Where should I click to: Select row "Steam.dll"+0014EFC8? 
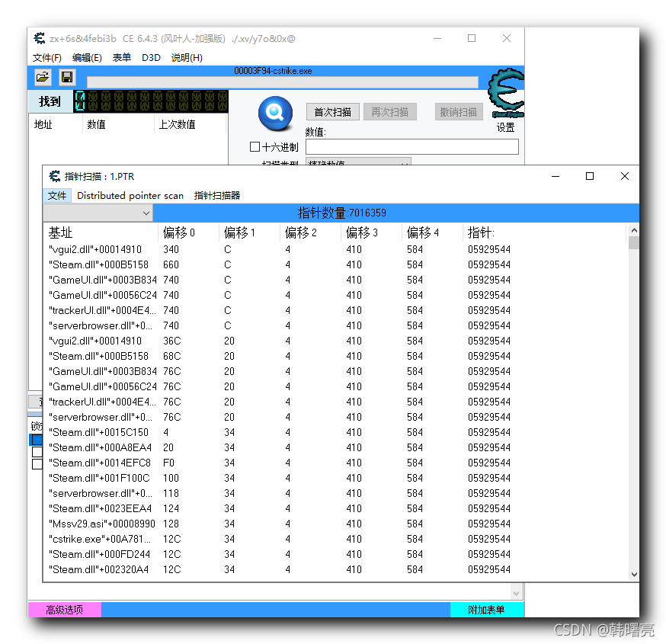point(335,463)
